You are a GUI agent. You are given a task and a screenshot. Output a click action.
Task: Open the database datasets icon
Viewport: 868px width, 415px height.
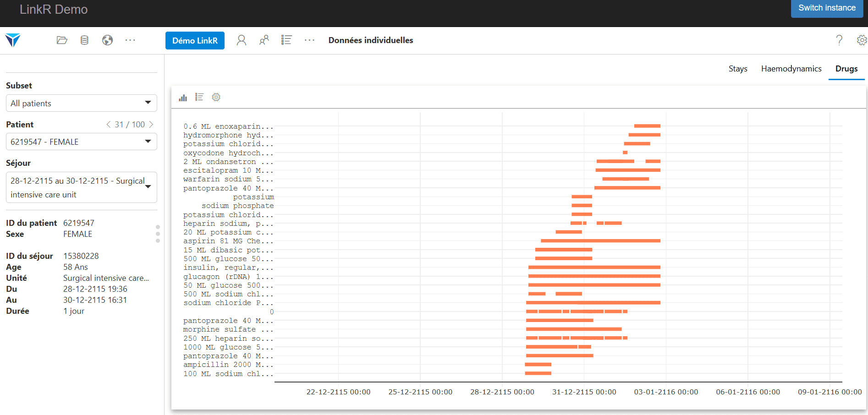tap(84, 40)
